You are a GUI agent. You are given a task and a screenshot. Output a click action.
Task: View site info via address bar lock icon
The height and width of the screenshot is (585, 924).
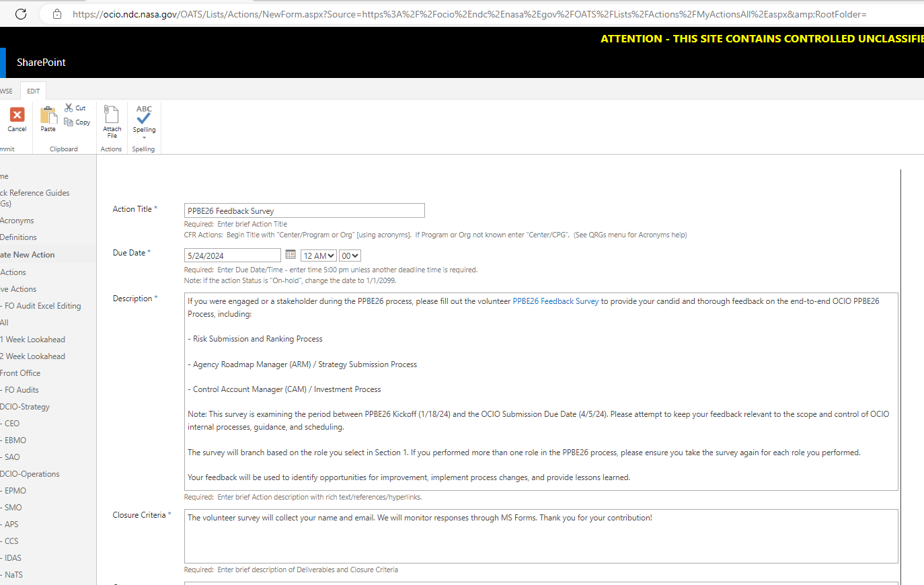pyautogui.click(x=57, y=14)
